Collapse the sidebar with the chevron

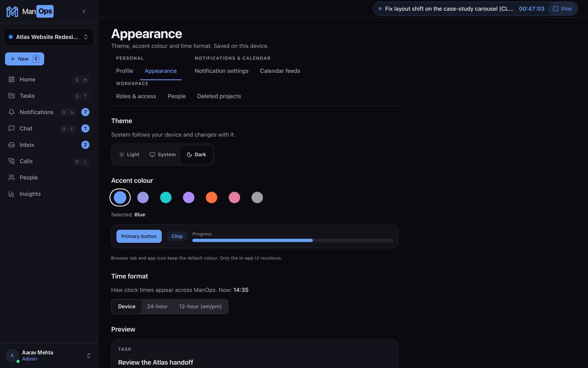point(84,11)
